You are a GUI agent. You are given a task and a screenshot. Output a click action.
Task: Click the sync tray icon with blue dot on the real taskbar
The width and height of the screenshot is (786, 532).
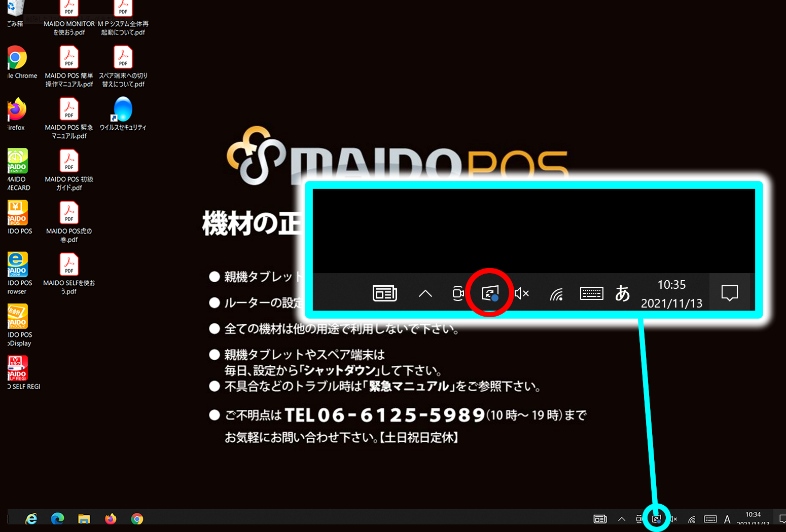(x=656, y=519)
